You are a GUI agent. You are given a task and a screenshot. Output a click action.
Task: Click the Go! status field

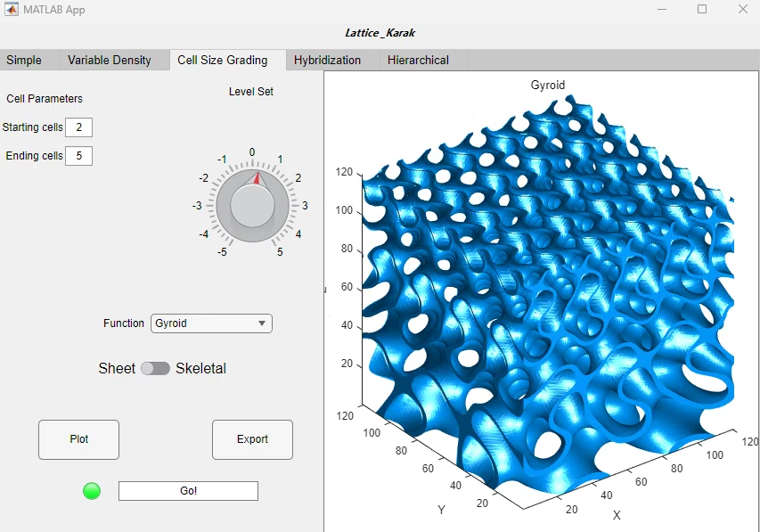(189, 491)
